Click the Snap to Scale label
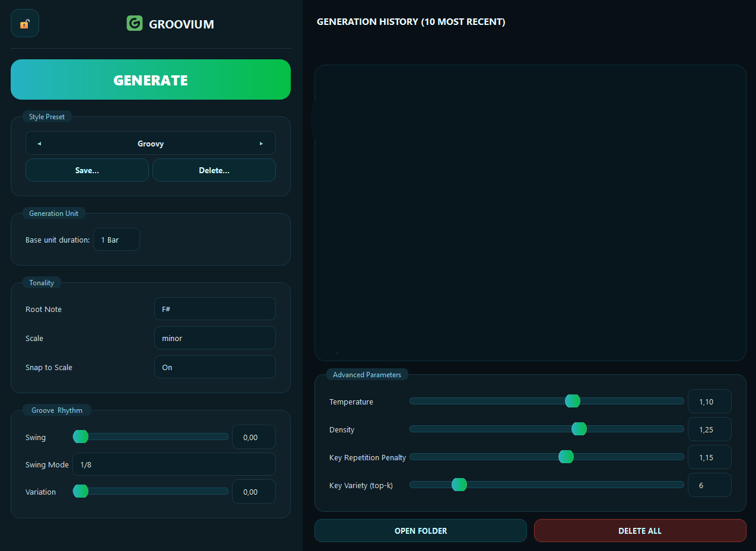 [x=49, y=367]
